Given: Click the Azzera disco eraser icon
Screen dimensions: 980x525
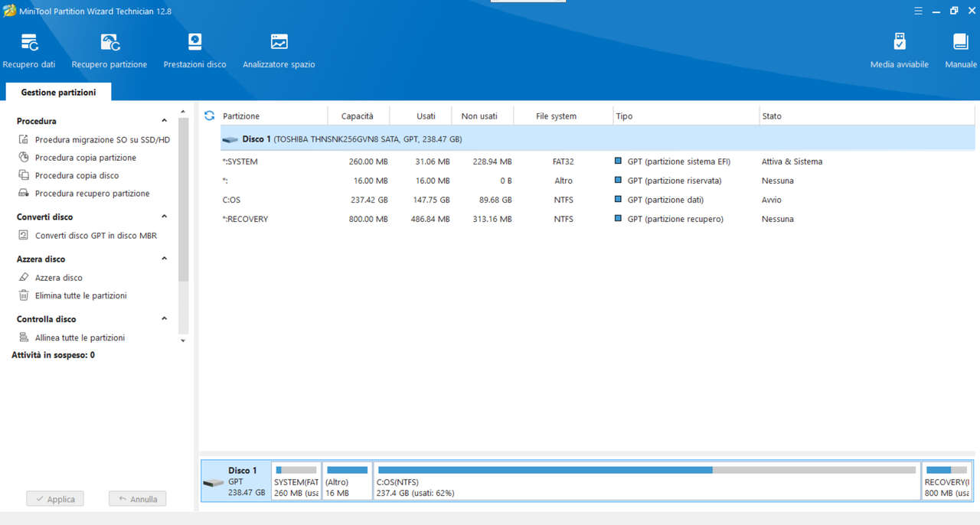Looking at the screenshot, I should click(24, 277).
